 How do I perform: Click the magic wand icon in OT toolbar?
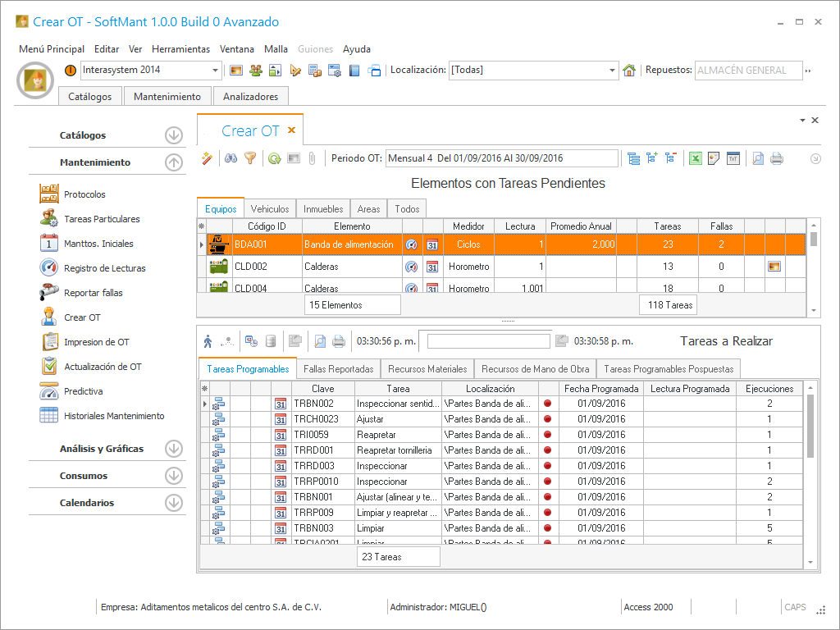pos(208,158)
